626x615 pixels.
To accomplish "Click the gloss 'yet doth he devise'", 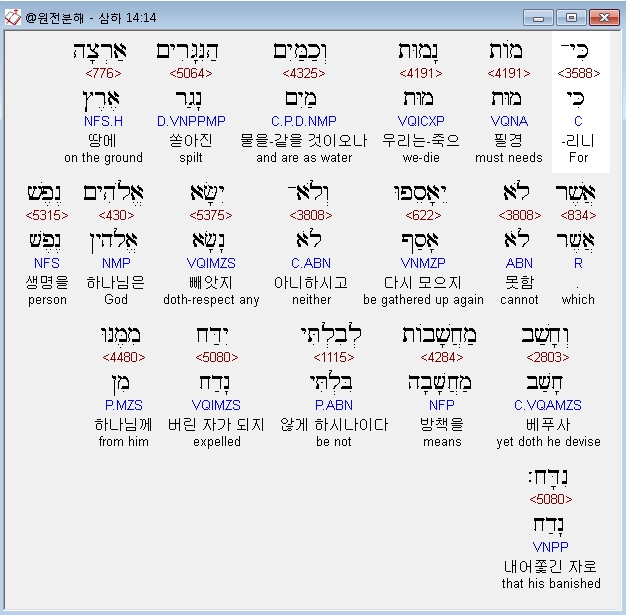I will click(x=549, y=442).
